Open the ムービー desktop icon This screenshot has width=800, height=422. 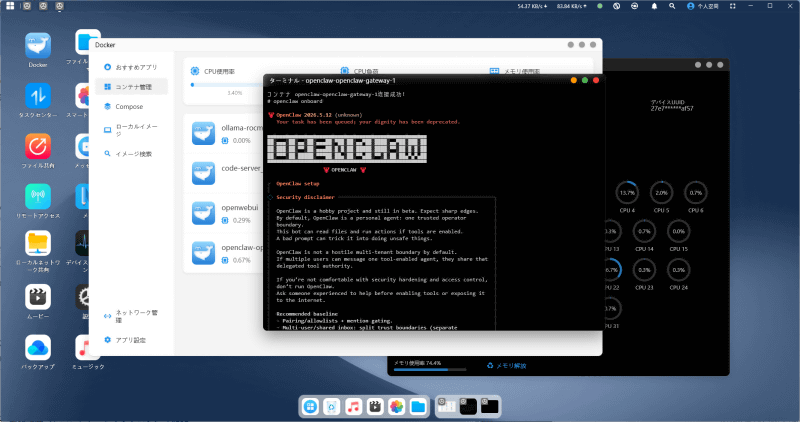pyautogui.click(x=38, y=297)
